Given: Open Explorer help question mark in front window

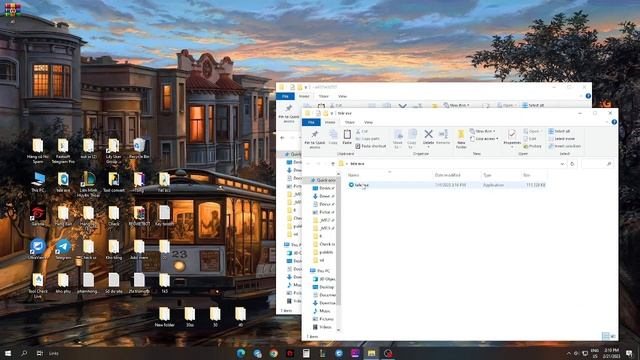Looking at the screenshot, I should tap(614, 122).
